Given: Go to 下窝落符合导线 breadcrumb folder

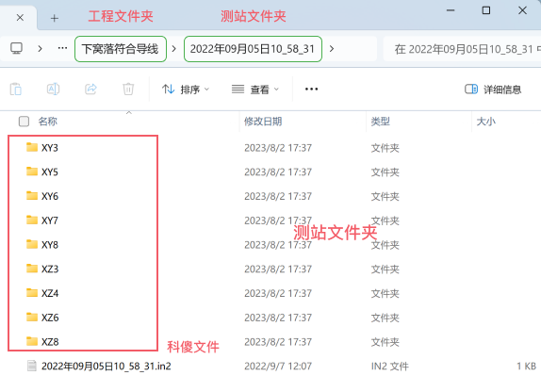Looking at the screenshot, I should [x=121, y=49].
